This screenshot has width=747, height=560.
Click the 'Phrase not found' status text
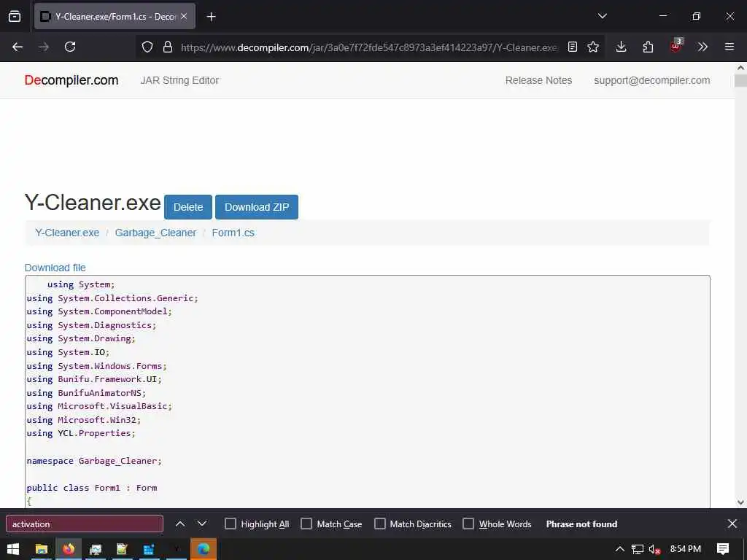point(581,524)
